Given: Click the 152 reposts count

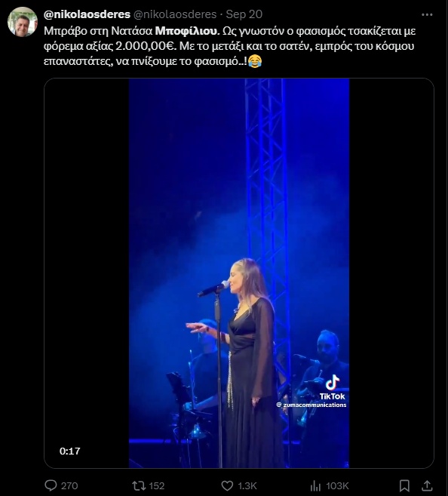Looking at the screenshot, I should (157, 485).
